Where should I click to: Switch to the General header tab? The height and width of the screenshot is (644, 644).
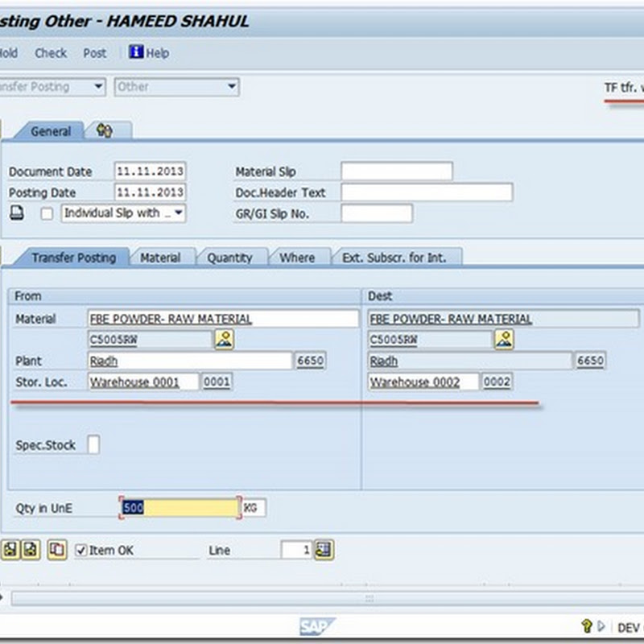pyautogui.click(x=51, y=131)
